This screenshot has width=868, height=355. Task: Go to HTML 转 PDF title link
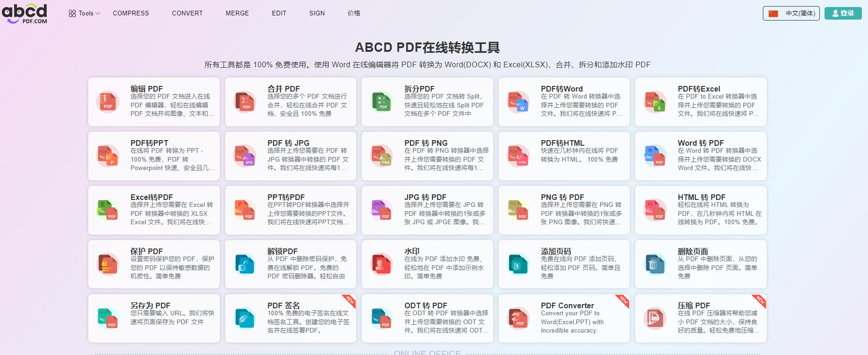(x=702, y=197)
